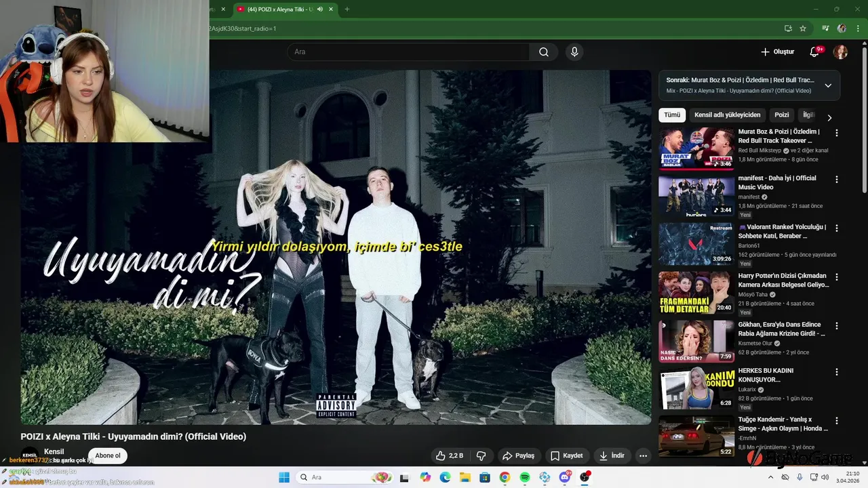The height and width of the screenshot is (488, 868).
Task: Open YouTube notifications bell
Action: [x=814, y=52]
